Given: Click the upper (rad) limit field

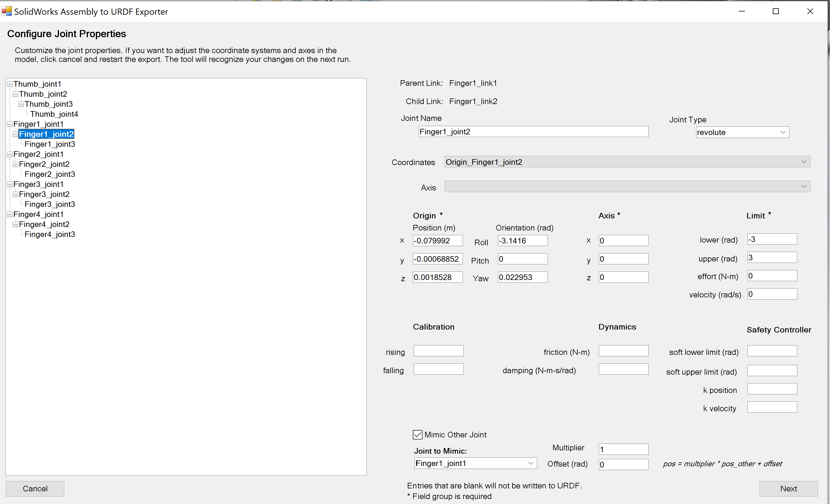Looking at the screenshot, I should click(x=772, y=258).
